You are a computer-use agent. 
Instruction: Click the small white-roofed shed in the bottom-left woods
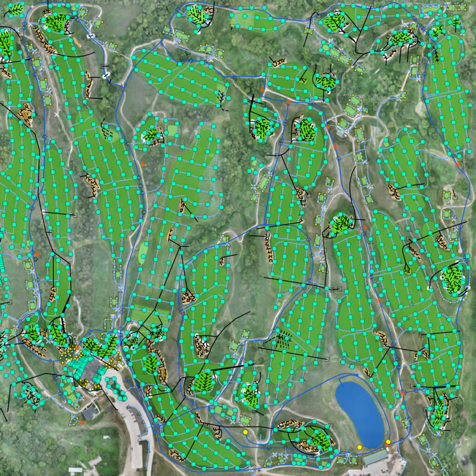coord(74,470)
